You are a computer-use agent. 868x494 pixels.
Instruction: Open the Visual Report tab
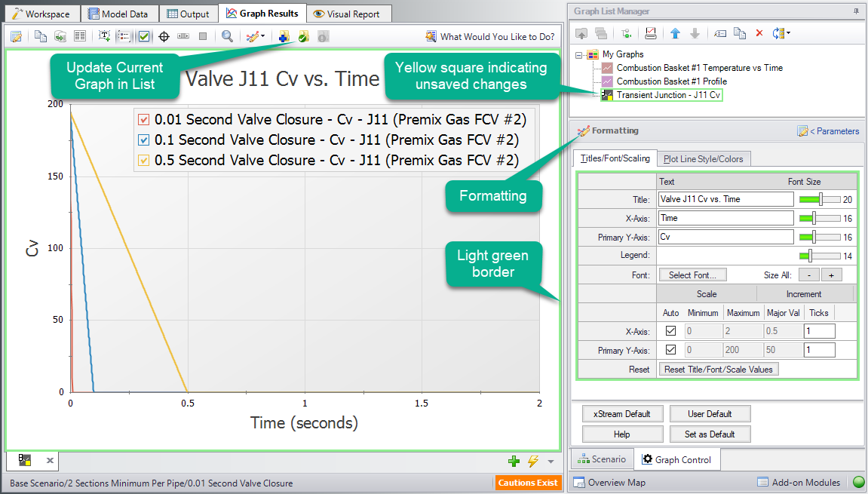click(348, 14)
